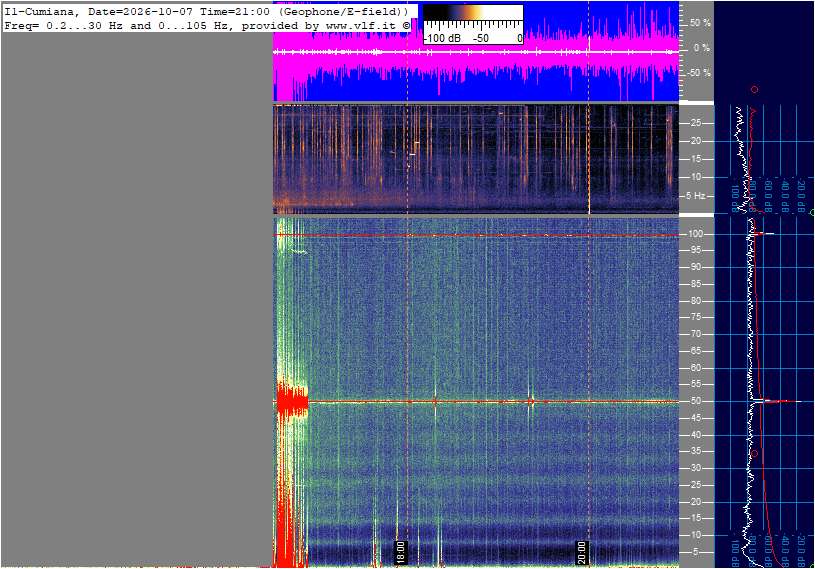Click the red 100 Hz line in spectrogram

click(476, 235)
